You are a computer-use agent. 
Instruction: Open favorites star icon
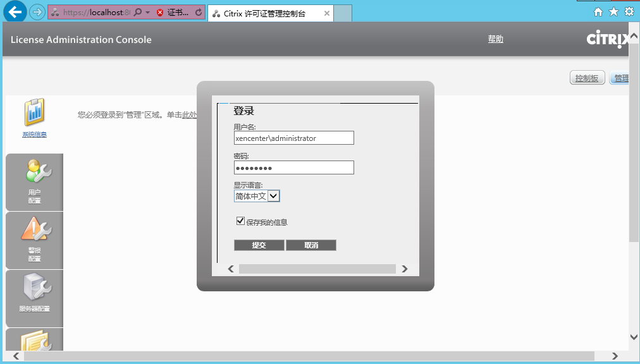pos(613,12)
